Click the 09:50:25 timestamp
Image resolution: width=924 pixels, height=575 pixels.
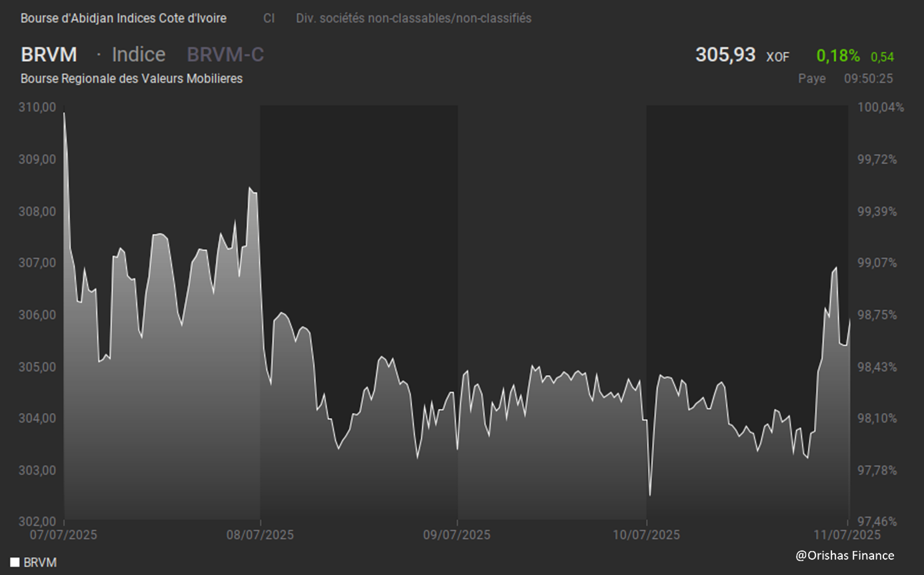868,79
